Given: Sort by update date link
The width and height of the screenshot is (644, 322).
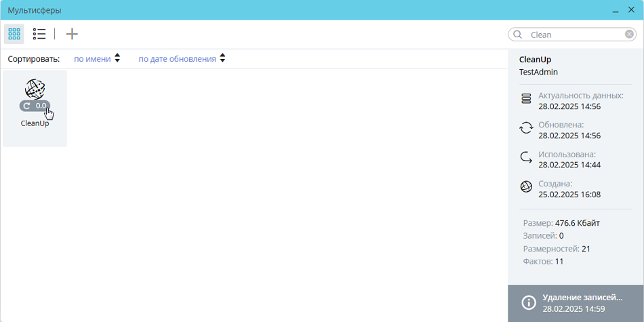Looking at the screenshot, I should click(x=177, y=59).
